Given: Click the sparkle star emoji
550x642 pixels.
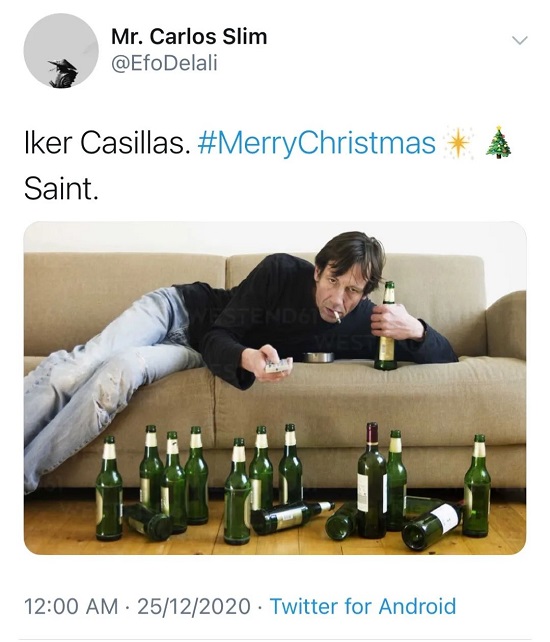Looking at the screenshot, I should point(458,144).
